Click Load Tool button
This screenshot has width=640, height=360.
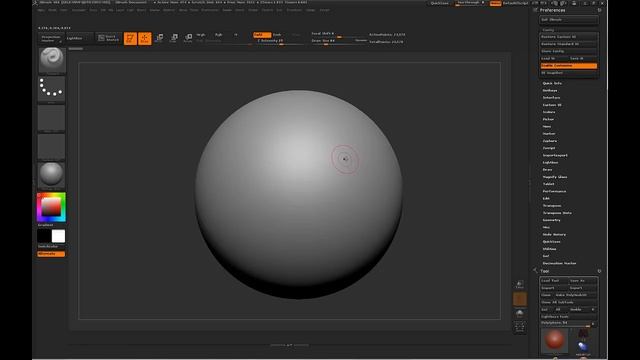[x=554, y=281]
